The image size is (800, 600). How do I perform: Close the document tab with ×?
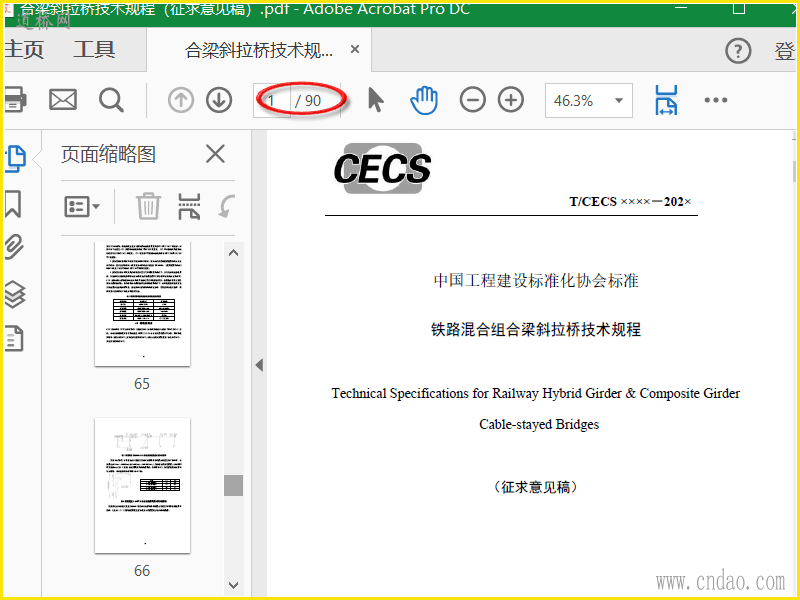[355, 49]
